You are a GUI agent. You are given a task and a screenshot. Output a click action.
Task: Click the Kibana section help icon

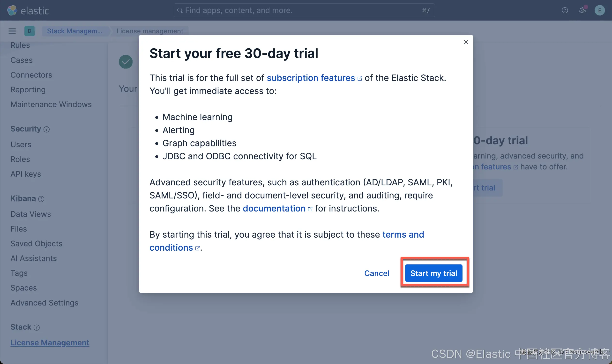coord(41,199)
